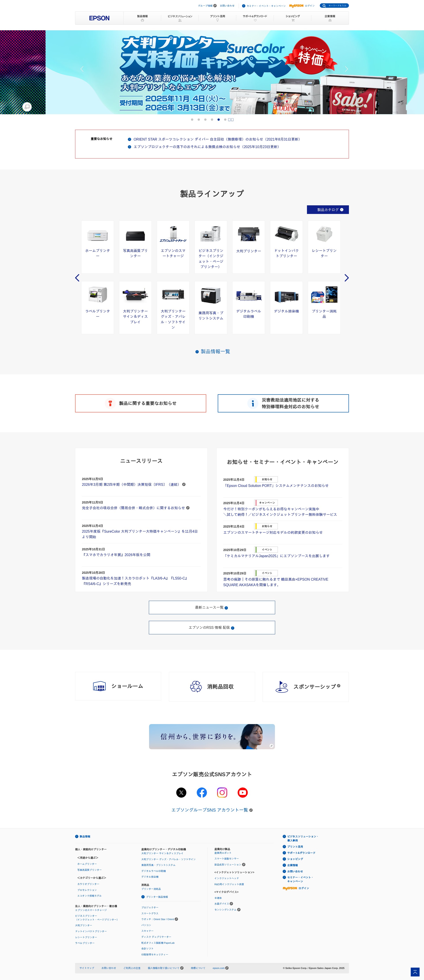Image resolution: width=424 pixels, height=980 pixels.
Task: Open the 大判プリンター product card
Action: (248, 247)
